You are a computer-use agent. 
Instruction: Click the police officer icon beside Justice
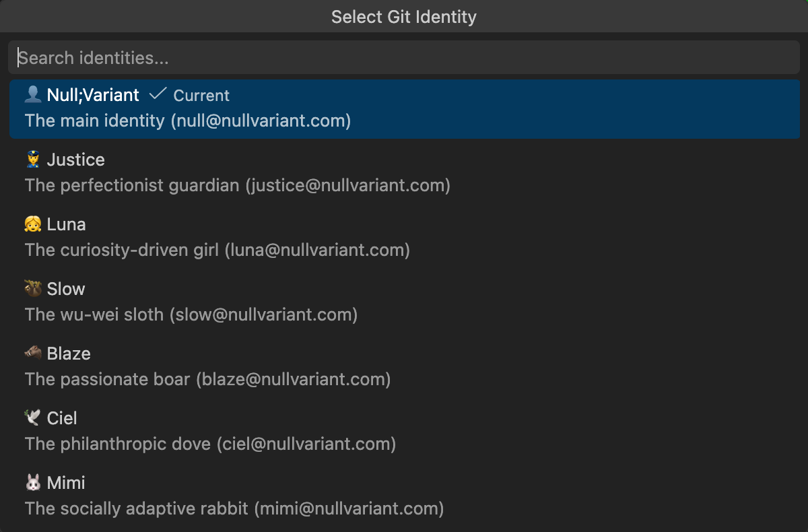click(x=33, y=159)
